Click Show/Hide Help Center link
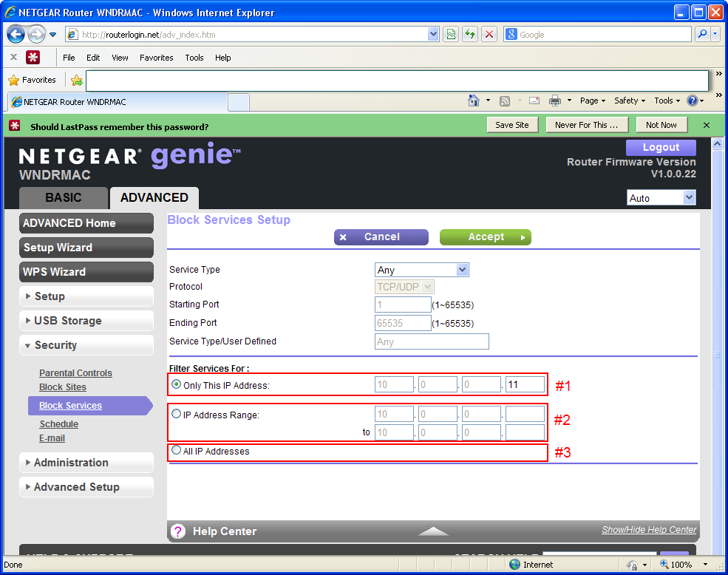This screenshot has height=575, width=728. tap(649, 529)
